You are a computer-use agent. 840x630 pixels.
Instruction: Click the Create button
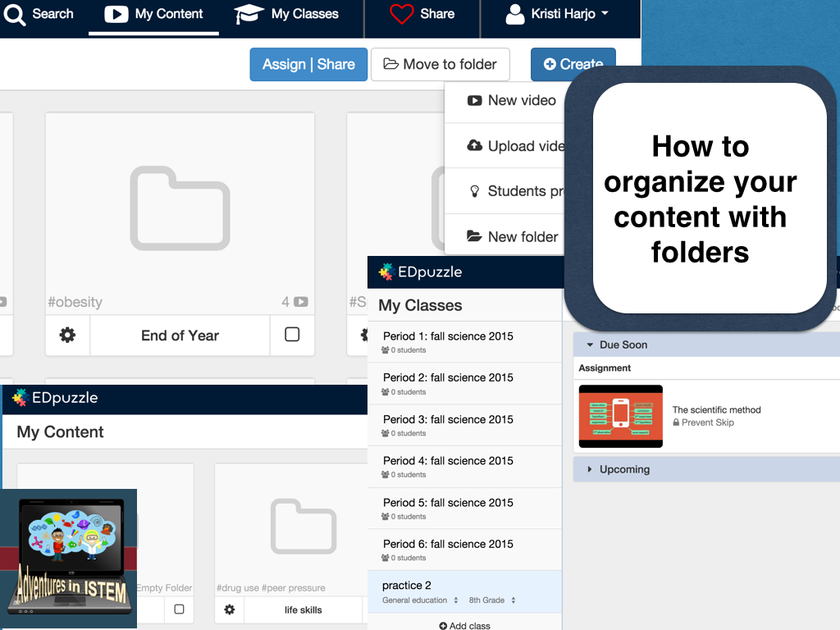coord(573,64)
